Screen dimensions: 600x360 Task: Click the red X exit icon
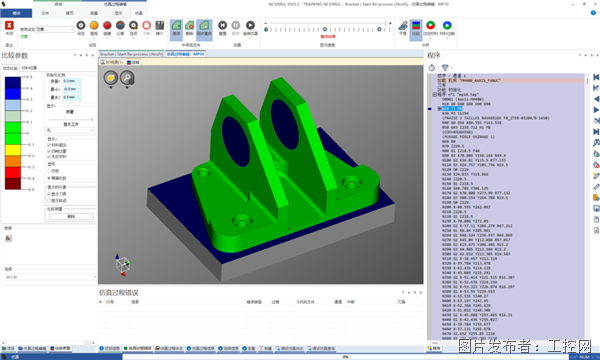[9, 26]
